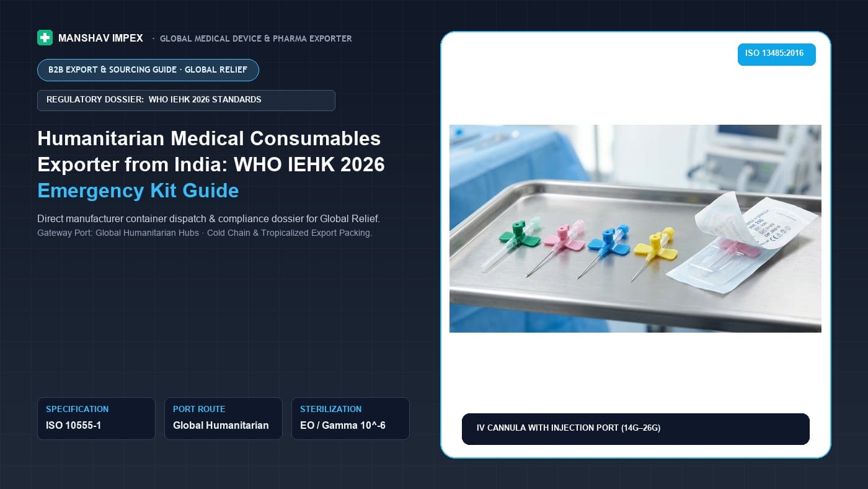The width and height of the screenshot is (868, 489).
Task: Open the Sterilization EO / Gamma card
Action: click(x=350, y=418)
